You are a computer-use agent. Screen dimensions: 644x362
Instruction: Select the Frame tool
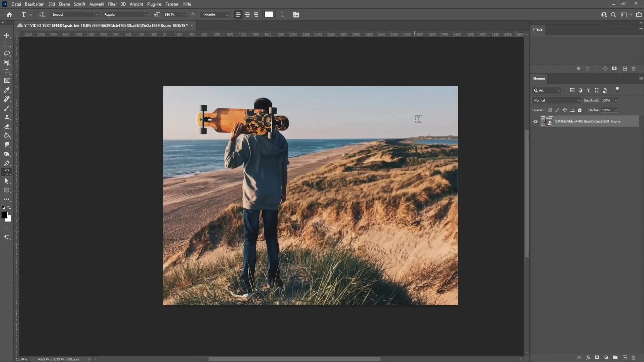[7, 81]
